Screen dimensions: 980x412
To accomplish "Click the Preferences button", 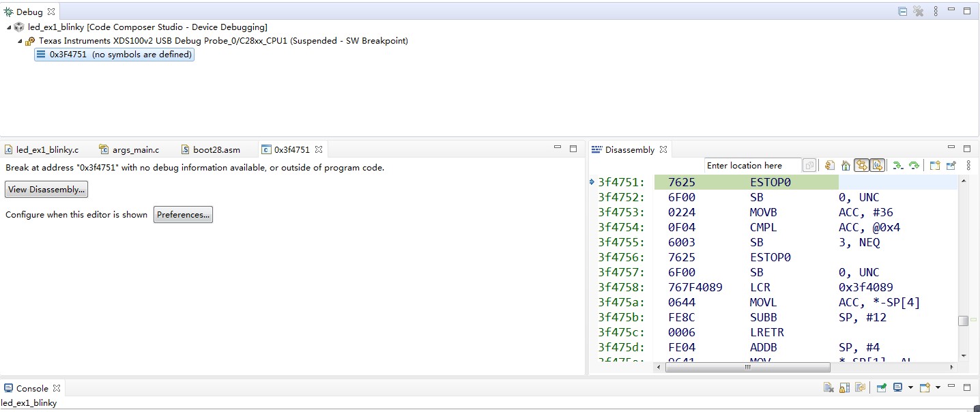I will (x=183, y=215).
